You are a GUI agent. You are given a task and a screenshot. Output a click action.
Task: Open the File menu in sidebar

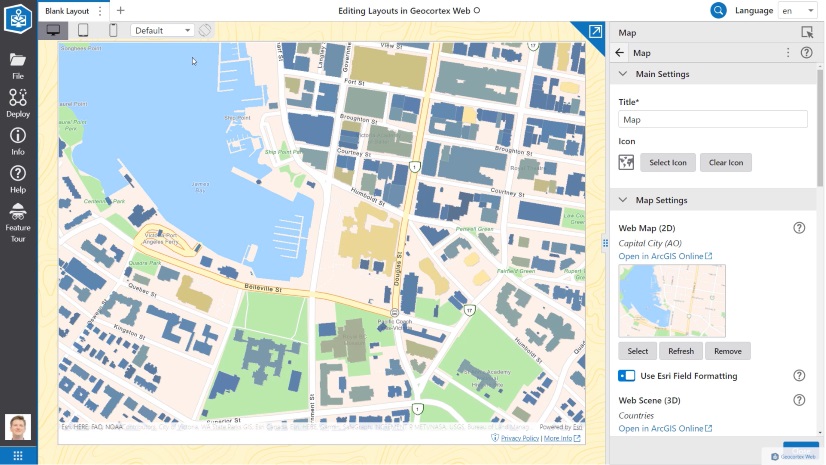coord(18,64)
